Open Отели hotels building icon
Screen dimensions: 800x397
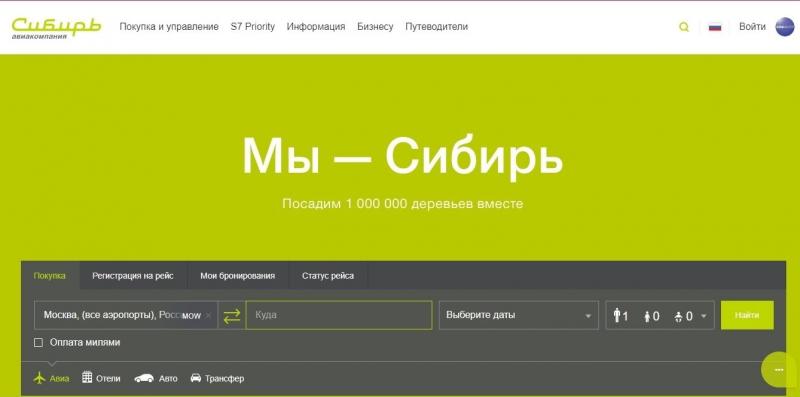click(x=87, y=377)
